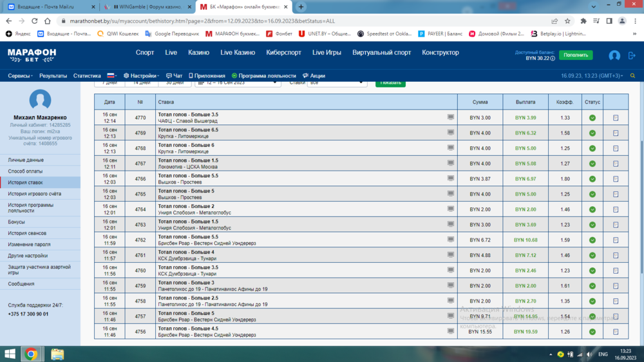Open the Live Казино menu item

click(238, 53)
